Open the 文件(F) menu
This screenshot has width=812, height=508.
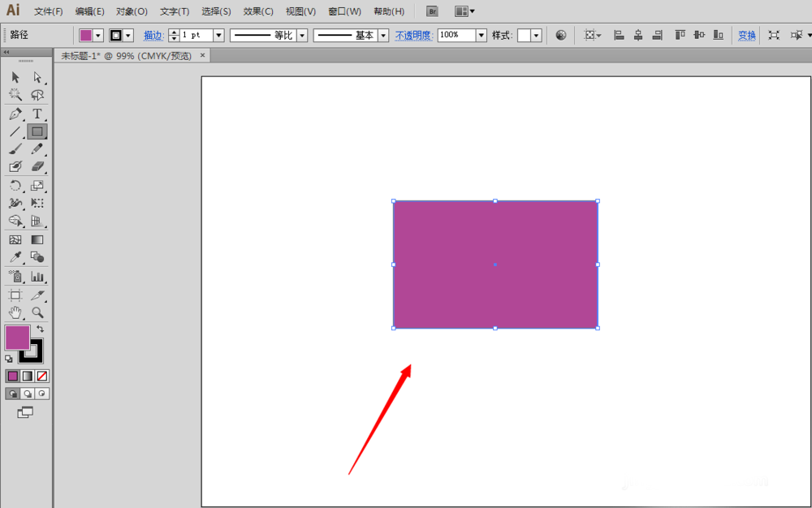coord(47,11)
